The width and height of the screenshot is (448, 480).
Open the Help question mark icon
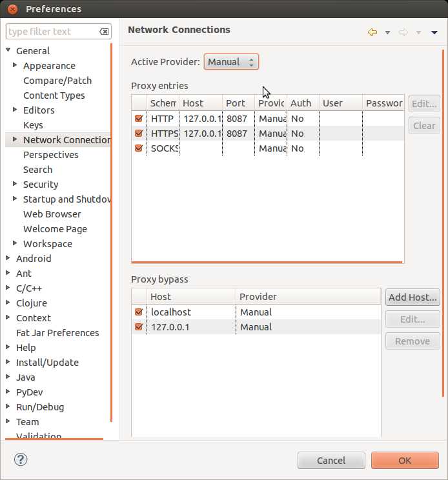coord(21,459)
